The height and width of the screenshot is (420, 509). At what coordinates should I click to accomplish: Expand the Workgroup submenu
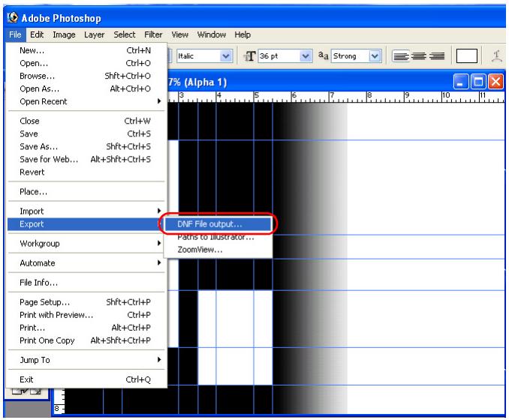tap(86, 244)
